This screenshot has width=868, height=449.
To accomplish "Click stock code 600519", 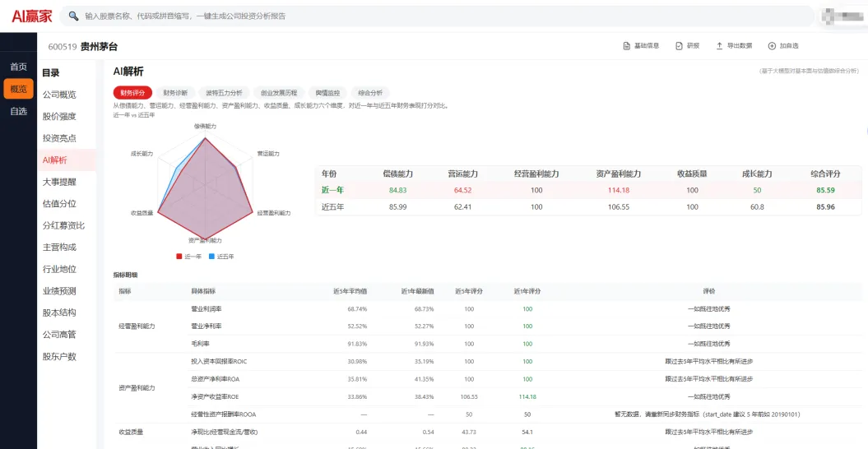I will (62, 47).
